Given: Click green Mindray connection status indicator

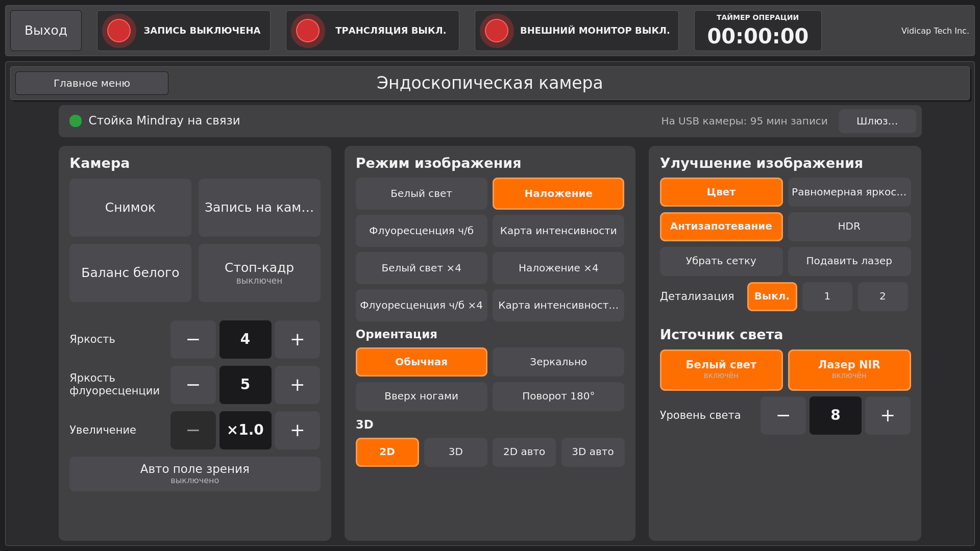Looking at the screenshot, I should (x=76, y=121).
